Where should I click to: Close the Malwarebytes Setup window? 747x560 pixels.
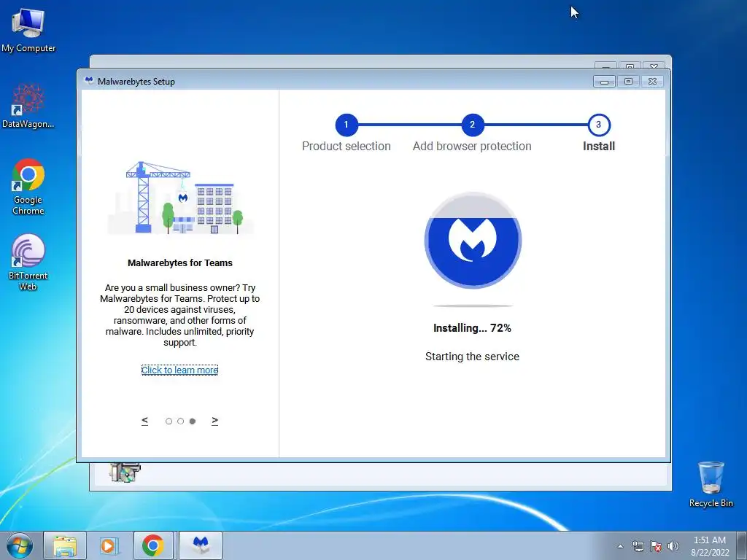pos(653,82)
